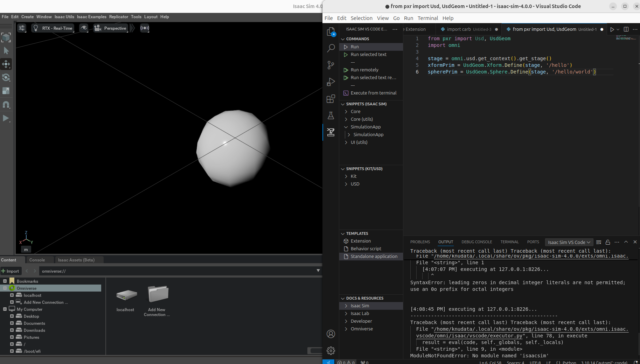Click the omniverse:// path field
Viewport: 640px width, 364px height.
coord(175,271)
